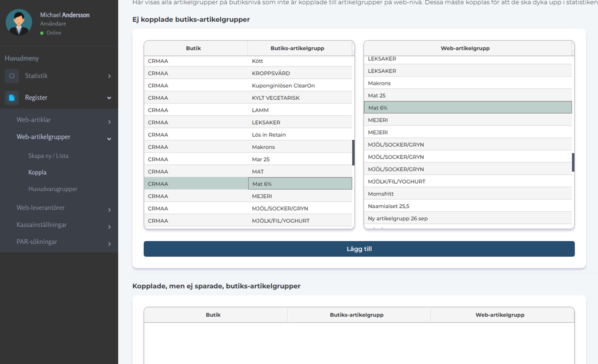Click the green Online status dot
Viewport: 598px width, 364px height.
42,33
